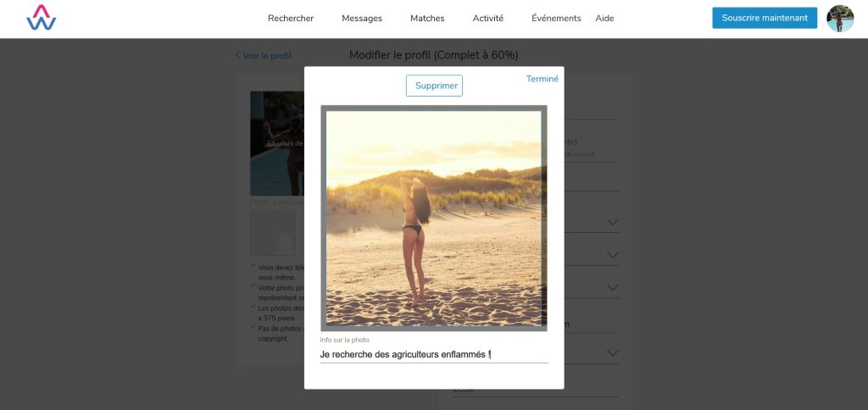Open the Rechercher menu
This screenshot has height=410, width=868.
[x=291, y=19]
